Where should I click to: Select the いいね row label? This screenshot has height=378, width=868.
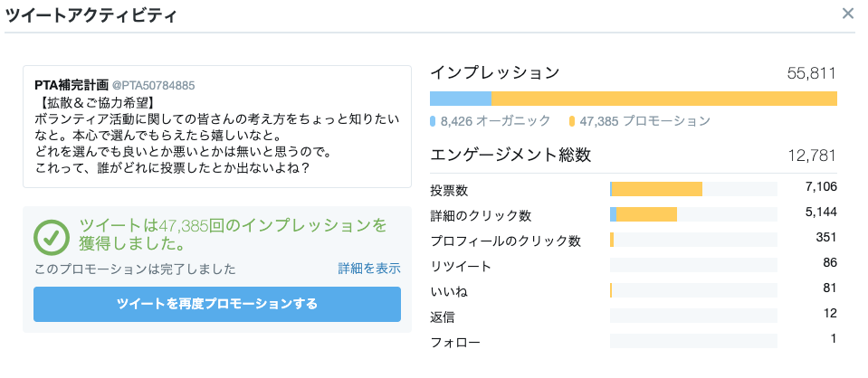pyautogui.click(x=449, y=292)
